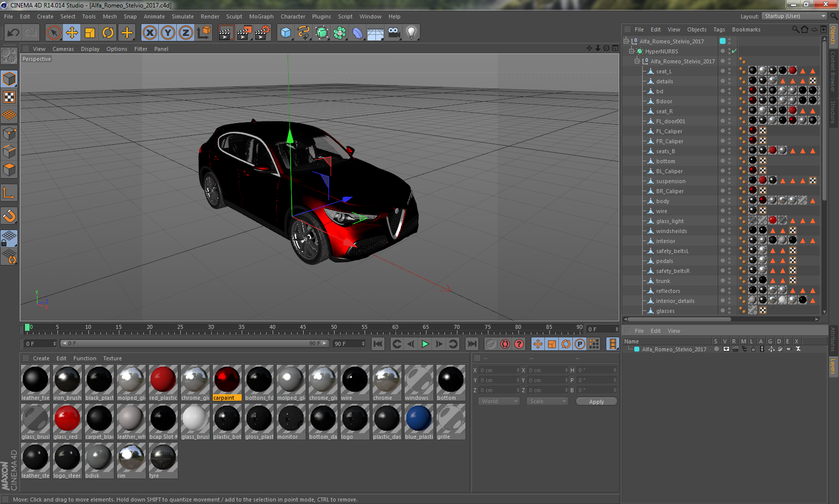Select the carpaint material swatch
Image resolution: width=839 pixels, height=504 pixels.
(x=227, y=380)
